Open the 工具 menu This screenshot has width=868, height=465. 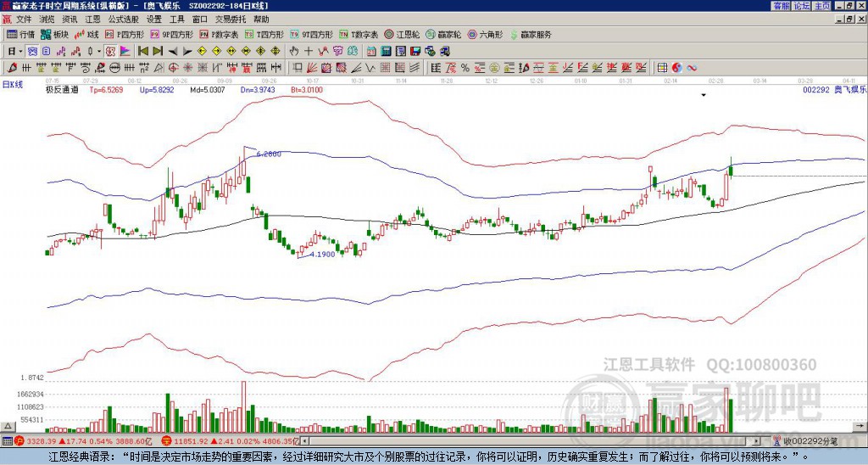(x=176, y=20)
